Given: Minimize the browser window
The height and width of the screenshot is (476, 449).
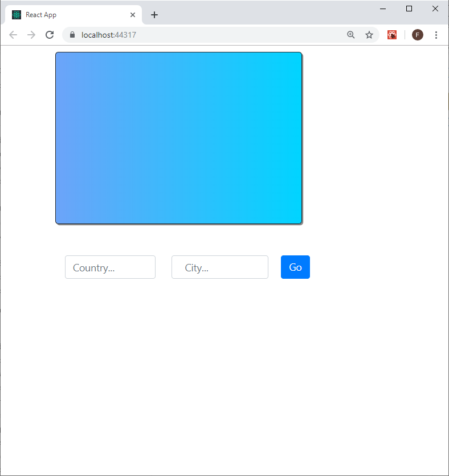Looking at the screenshot, I should tap(383, 9).
